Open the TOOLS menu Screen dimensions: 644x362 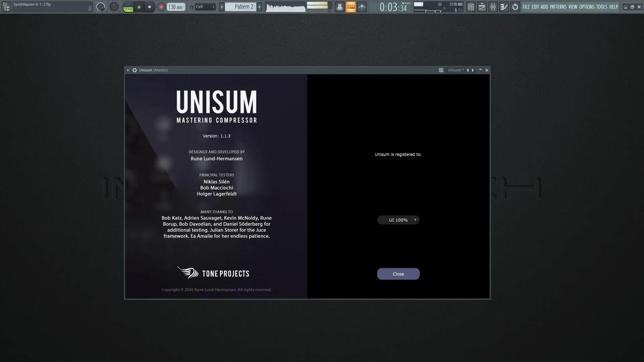(x=601, y=7)
